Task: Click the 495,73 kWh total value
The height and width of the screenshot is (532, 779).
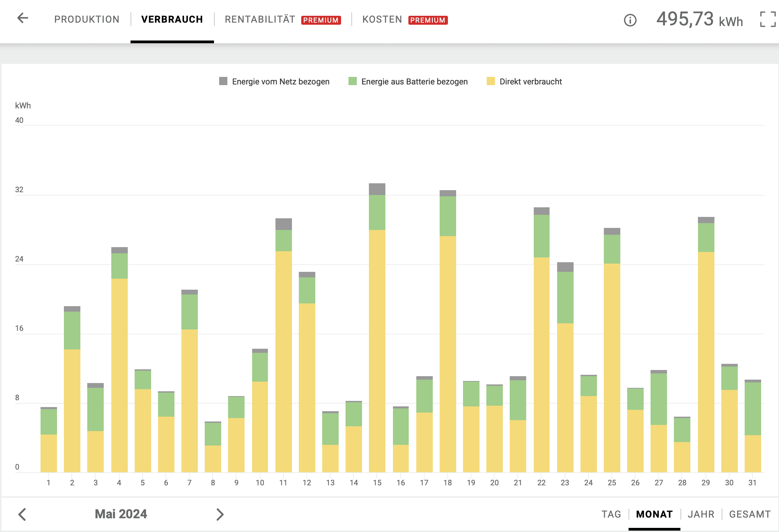Action: tap(699, 19)
